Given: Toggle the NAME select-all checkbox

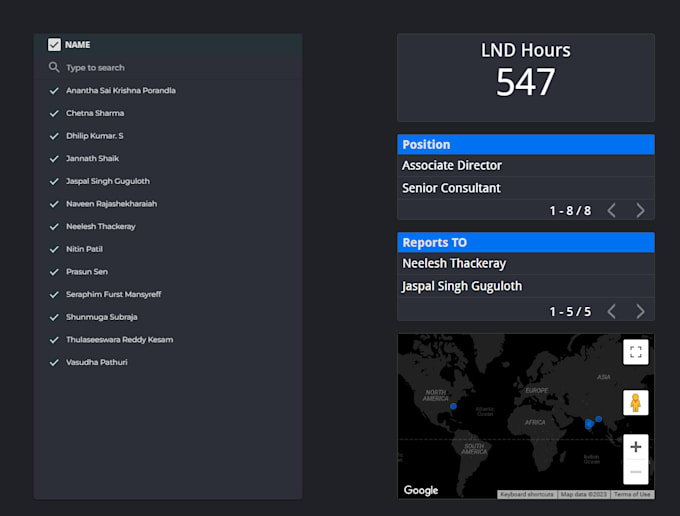Looking at the screenshot, I should 54,45.
